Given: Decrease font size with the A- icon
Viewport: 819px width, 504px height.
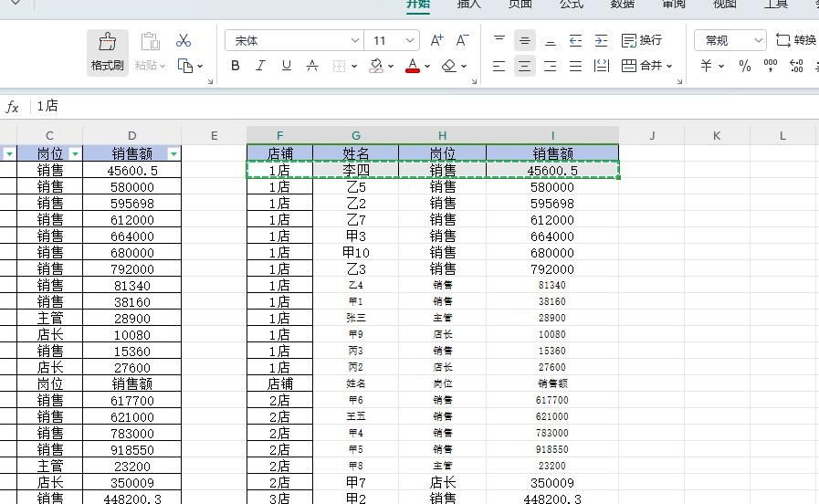Looking at the screenshot, I should (462, 40).
